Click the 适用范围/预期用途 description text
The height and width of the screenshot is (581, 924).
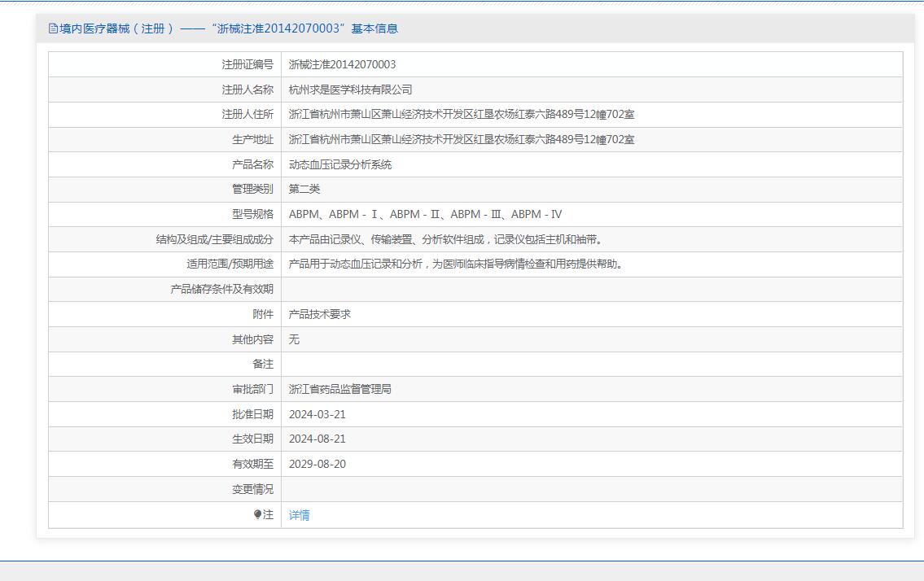(x=456, y=264)
